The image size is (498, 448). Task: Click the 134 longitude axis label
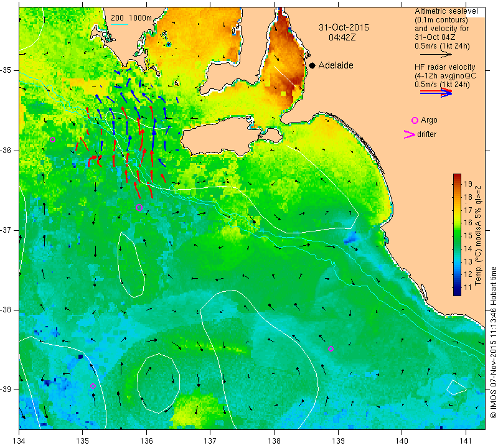tap(19, 441)
